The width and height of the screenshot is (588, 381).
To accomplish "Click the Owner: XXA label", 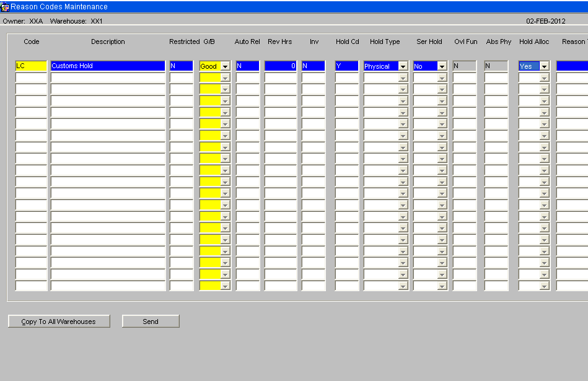I will tap(23, 21).
